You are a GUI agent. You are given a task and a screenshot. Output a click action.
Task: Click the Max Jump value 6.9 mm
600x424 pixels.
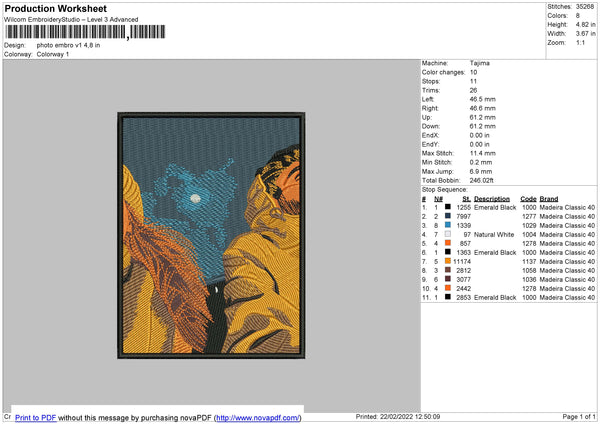481,171
